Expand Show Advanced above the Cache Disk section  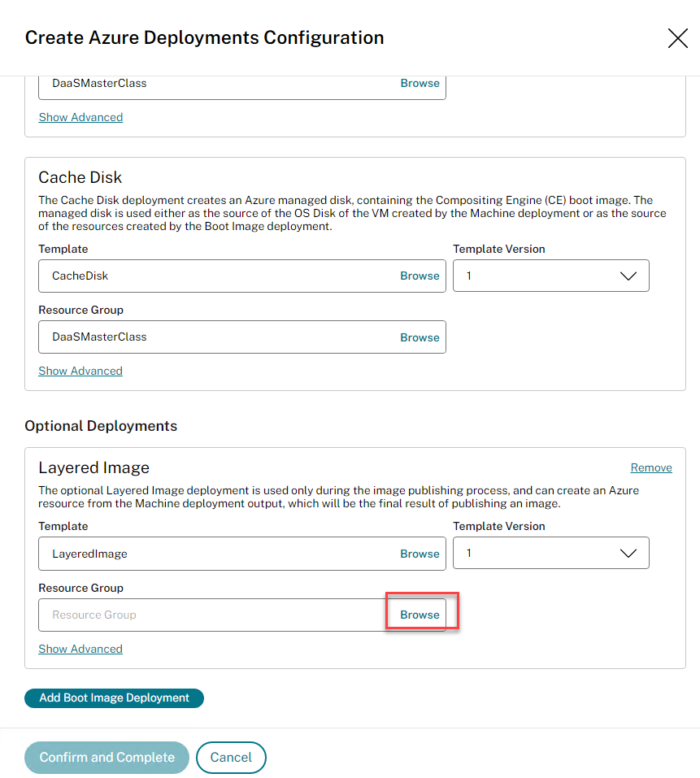[80, 117]
